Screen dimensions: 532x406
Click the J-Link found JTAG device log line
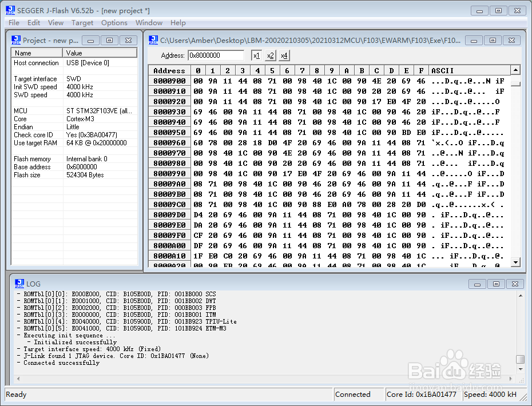pos(116,356)
